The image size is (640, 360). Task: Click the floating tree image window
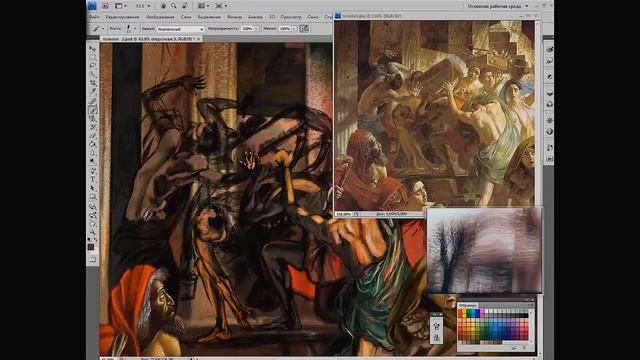point(484,251)
